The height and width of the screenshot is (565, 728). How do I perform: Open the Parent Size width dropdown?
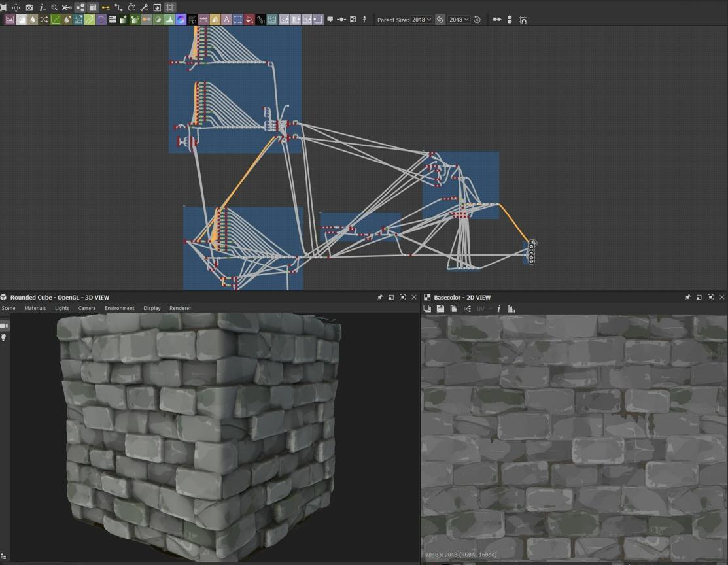coord(421,20)
